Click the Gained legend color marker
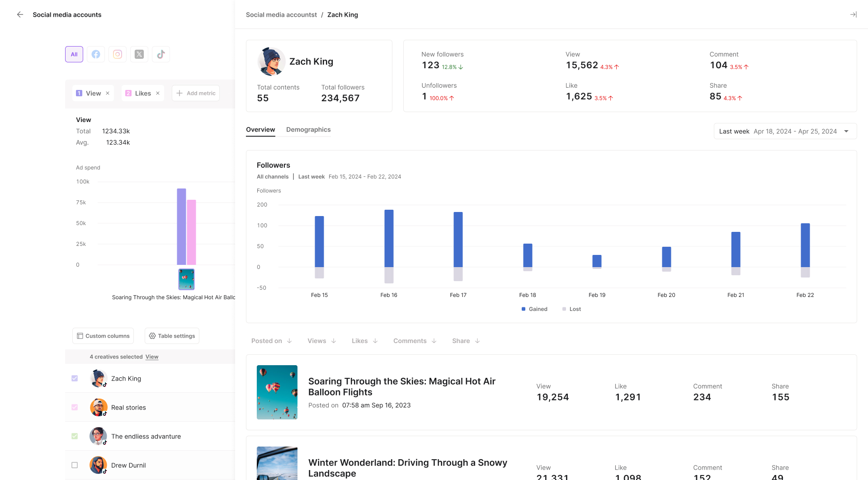 pos(524,309)
